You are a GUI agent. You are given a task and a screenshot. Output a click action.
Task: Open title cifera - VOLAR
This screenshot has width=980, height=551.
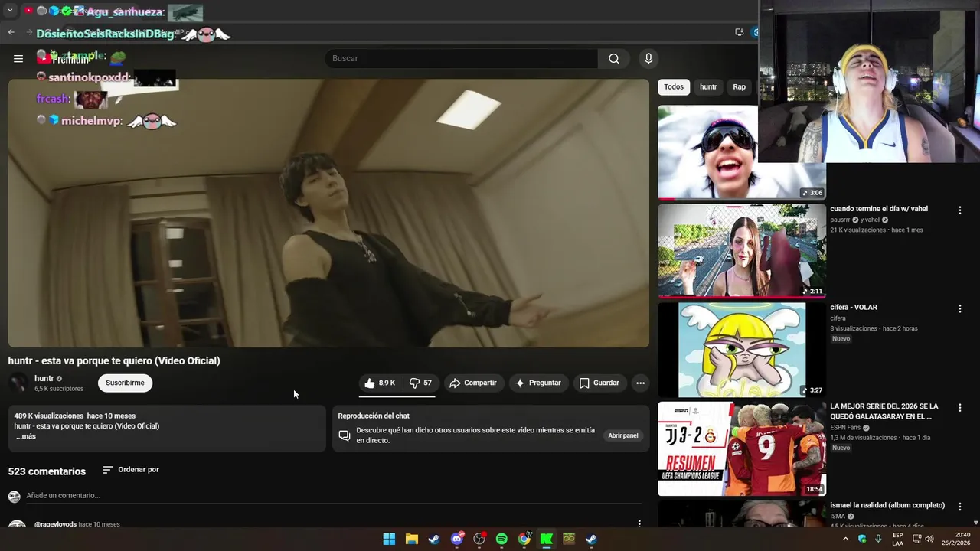pyautogui.click(x=854, y=307)
